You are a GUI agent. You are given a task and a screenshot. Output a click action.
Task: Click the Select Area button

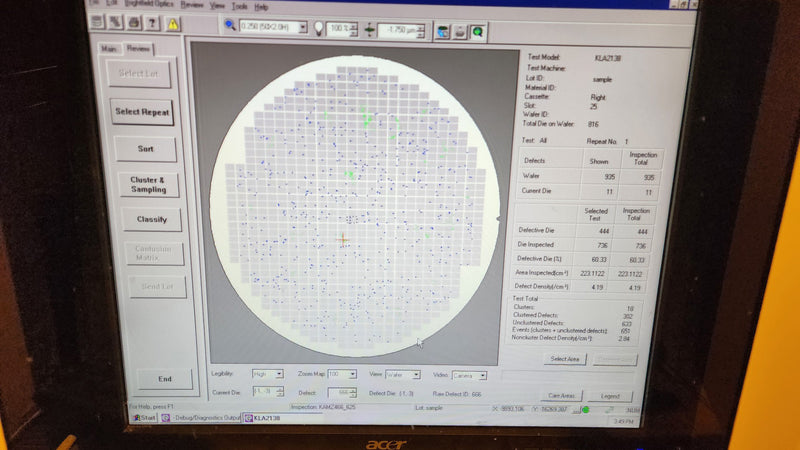tap(564, 359)
